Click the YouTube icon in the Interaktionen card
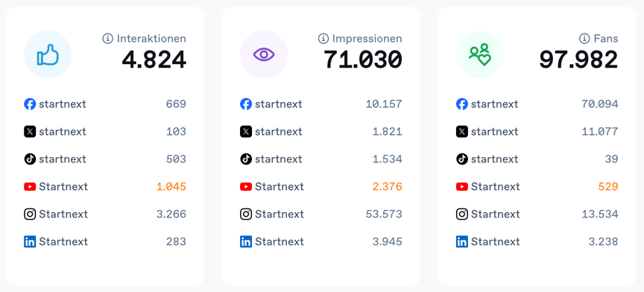The height and width of the screenshot is (292, 644). [30, 187]
